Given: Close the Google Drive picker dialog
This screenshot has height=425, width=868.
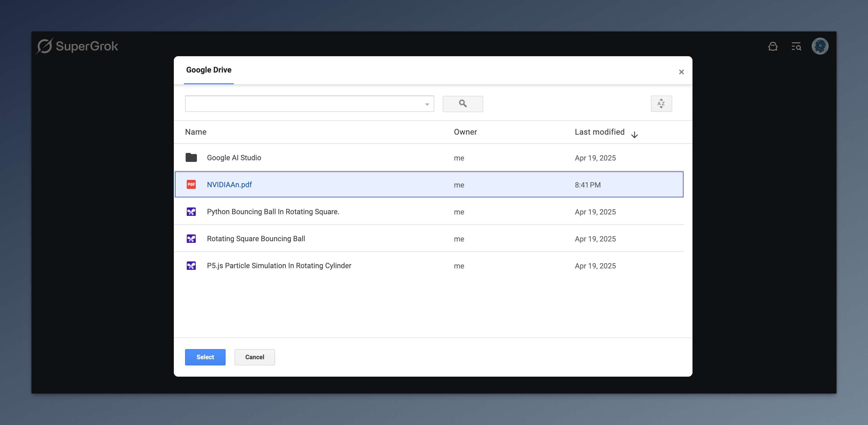Looking at the screenshot, I should click(x=681, y=72).
